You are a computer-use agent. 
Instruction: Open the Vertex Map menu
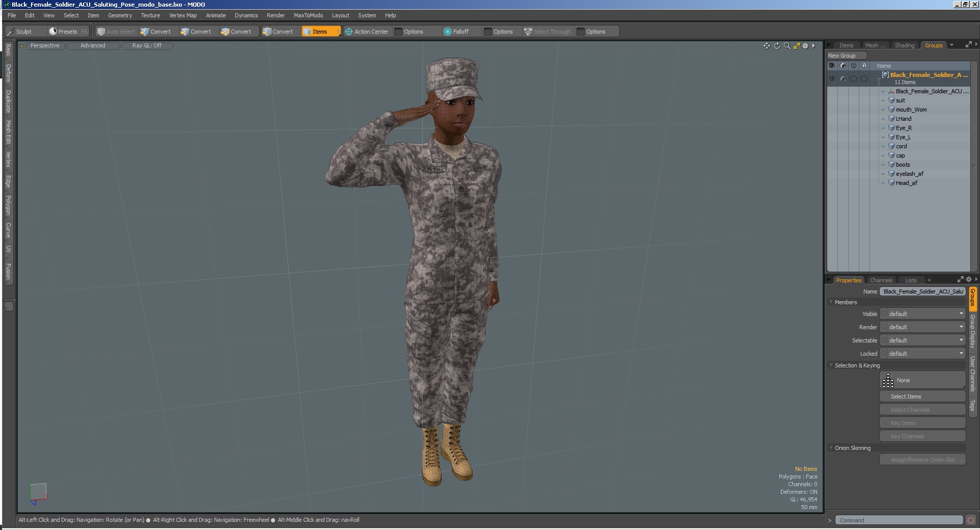pos(183,15)
